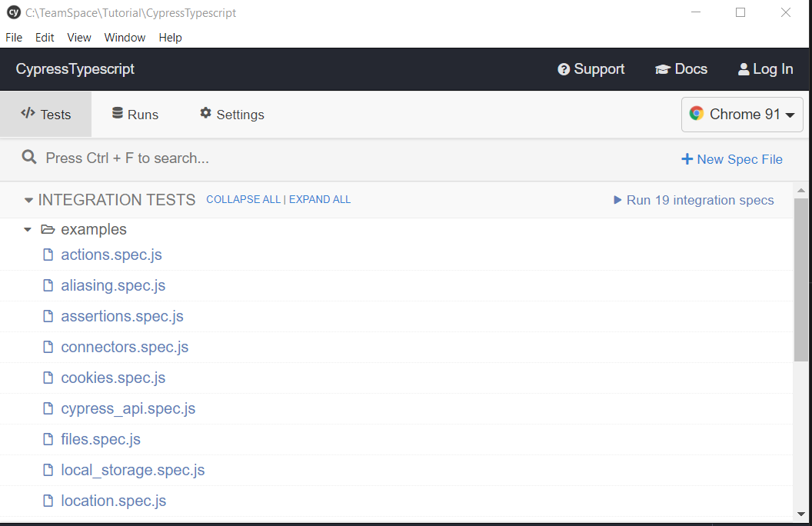
Task: Open the Chrome 91 browser dropdown
Action: tap(742, 115)
